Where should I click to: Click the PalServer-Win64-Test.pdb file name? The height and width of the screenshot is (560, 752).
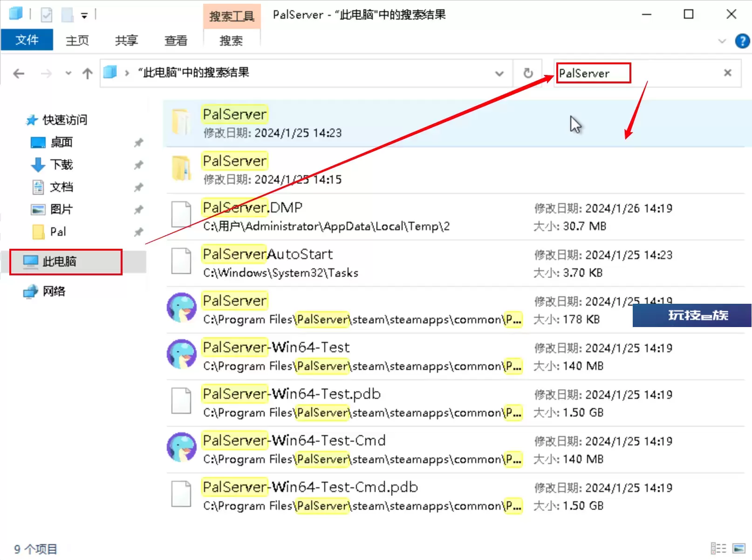[292, 394]
